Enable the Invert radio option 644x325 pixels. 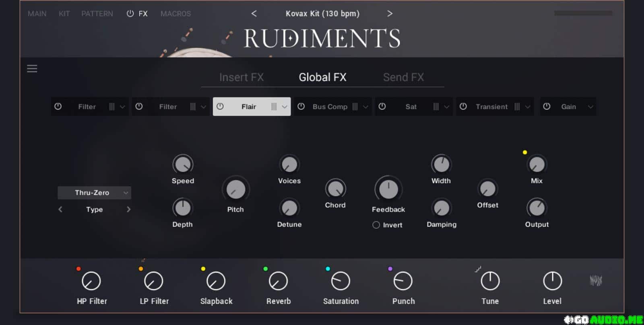coord(376,225)
